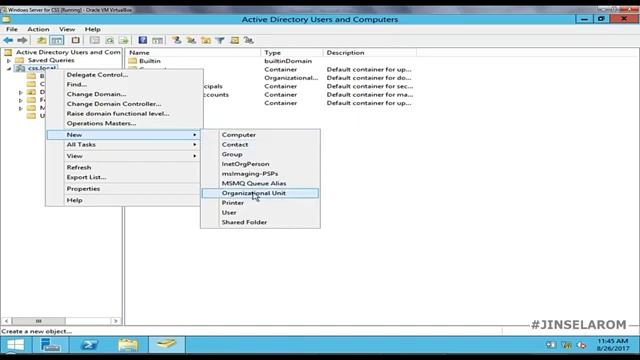Collapse the css.local domain node
The width and height of the screenshot is (640, 360).
tap(9, 69)
